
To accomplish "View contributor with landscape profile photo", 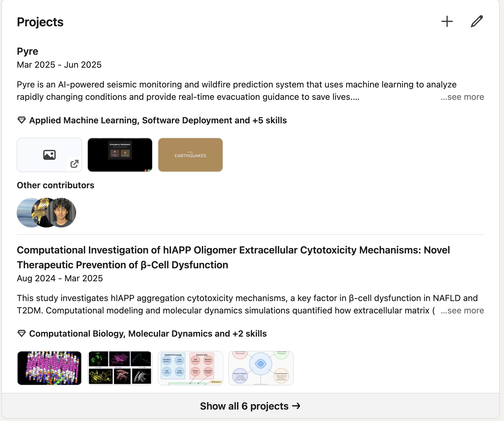I will pos(25,213).
